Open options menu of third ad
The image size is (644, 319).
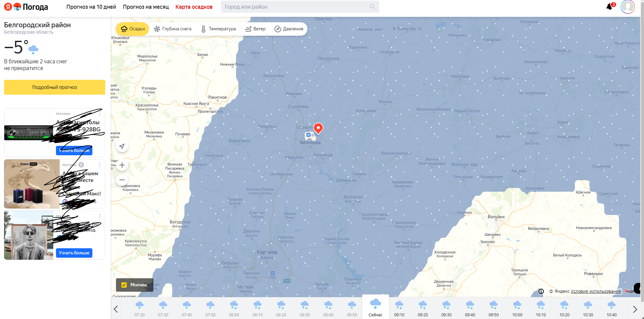coord(100,216)
